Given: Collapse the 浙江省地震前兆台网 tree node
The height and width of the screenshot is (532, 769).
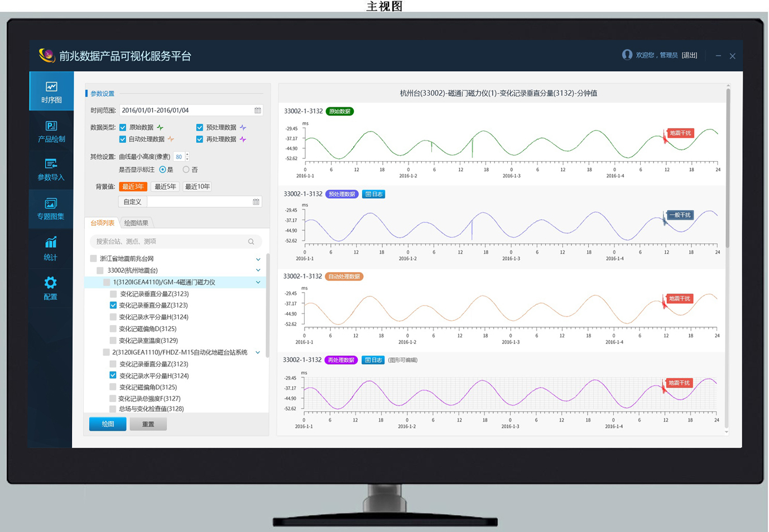Looking at the screenshot, I should (x=258, y=259).
